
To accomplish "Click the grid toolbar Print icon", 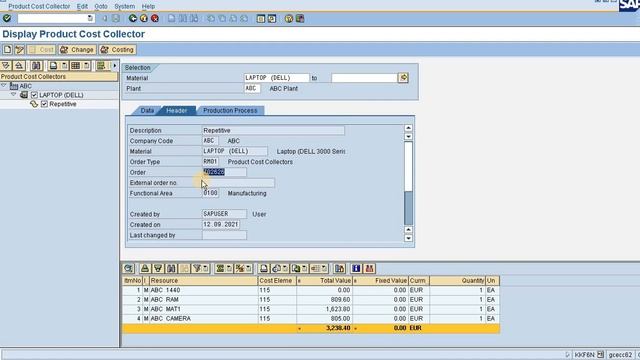I will click(264, 269).
